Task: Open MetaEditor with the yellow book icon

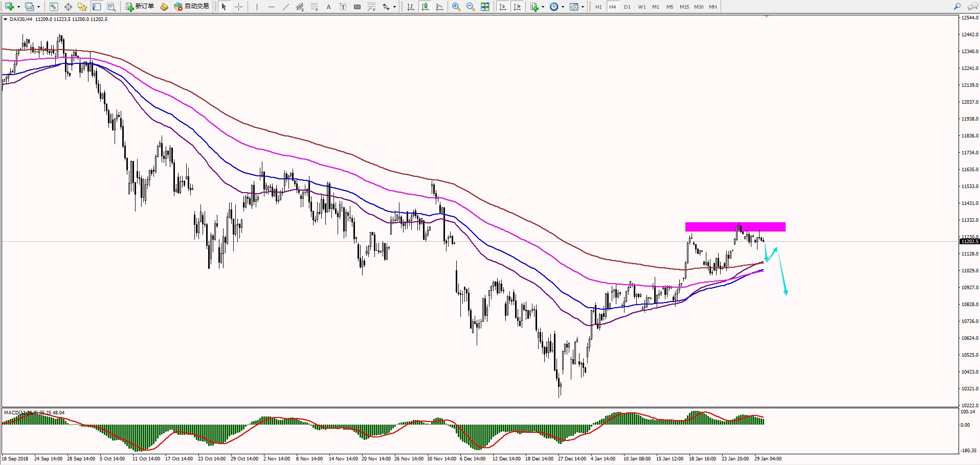Action: coord(164,7)
